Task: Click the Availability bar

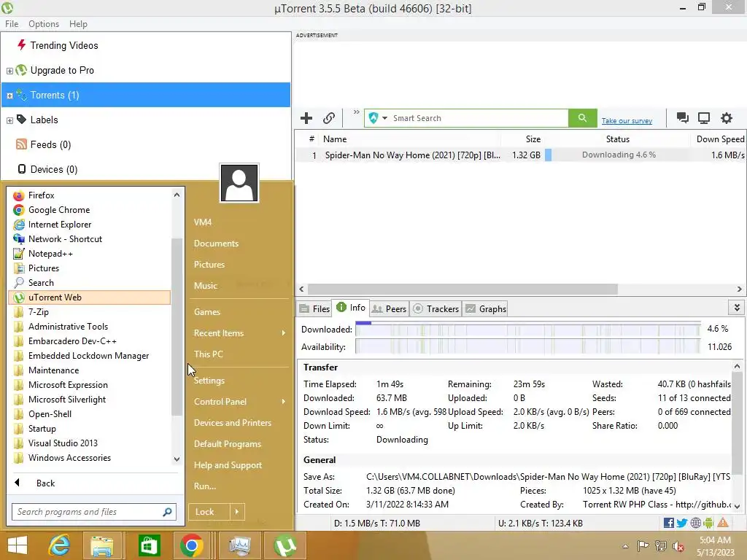Action: (528, 347)
